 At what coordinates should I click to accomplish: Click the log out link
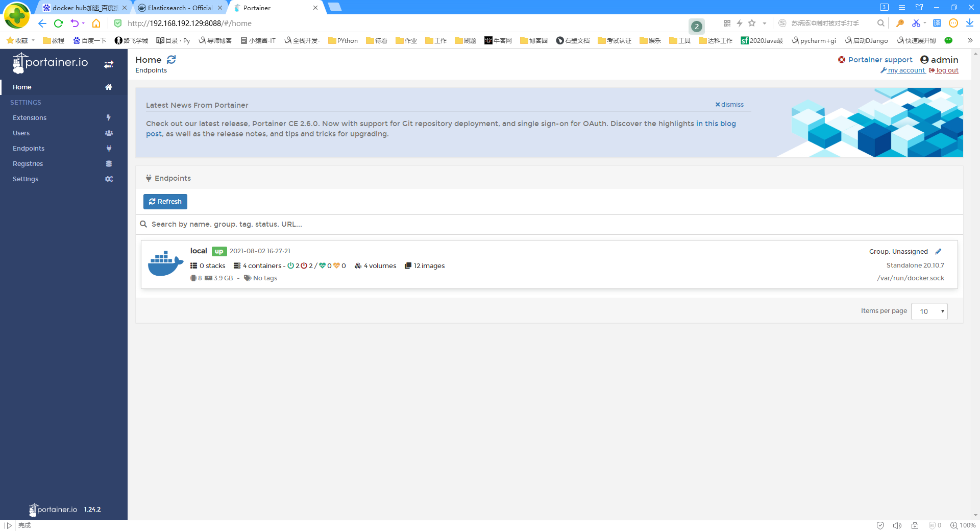tap(944, 70)
